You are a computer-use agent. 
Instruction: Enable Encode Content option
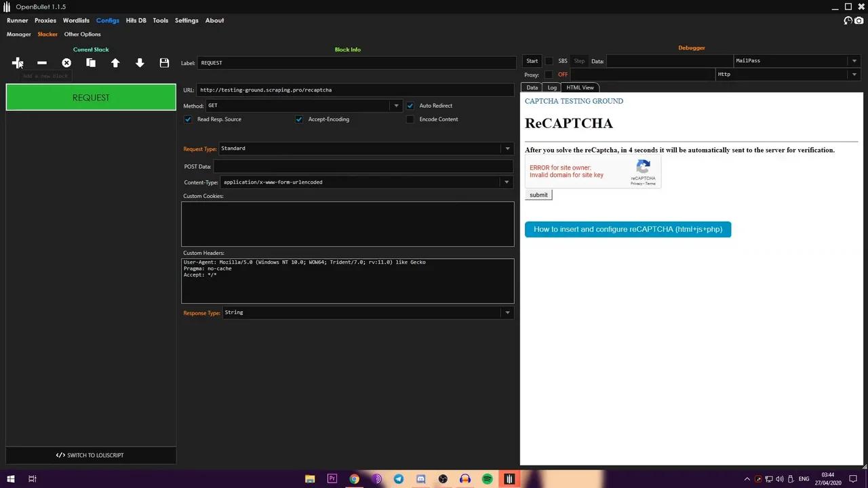[410, 119]
